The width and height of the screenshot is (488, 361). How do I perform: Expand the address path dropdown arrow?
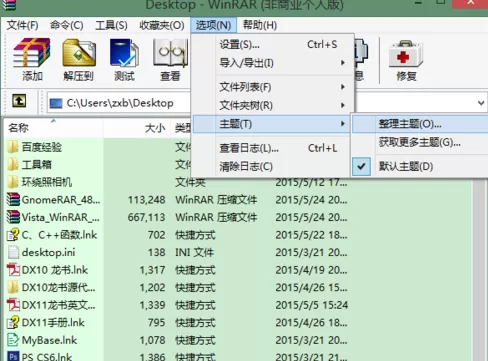point(481,103)
